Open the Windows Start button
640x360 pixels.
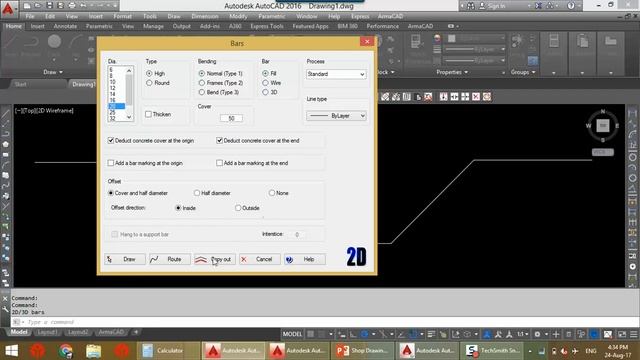pyautogui.click(x=11, y=351)
